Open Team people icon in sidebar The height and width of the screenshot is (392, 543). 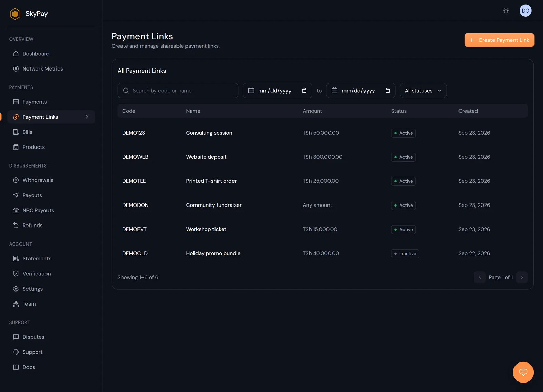[16, 303]
